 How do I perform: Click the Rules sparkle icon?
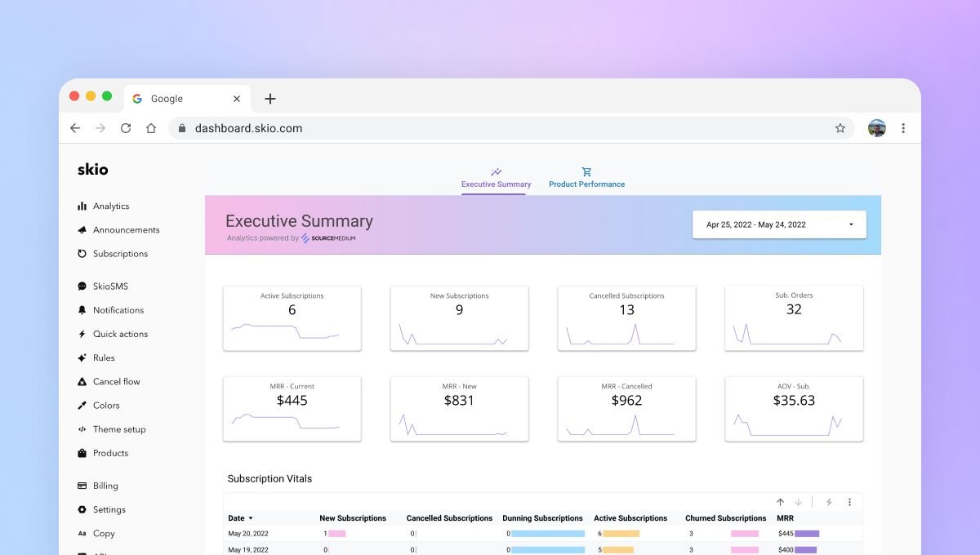[x=82, y=357]
